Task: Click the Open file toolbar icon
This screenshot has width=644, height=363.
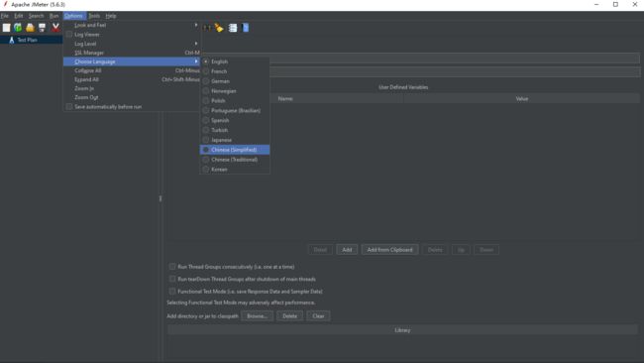Action: pyautogui.click(x=30, y=28)
